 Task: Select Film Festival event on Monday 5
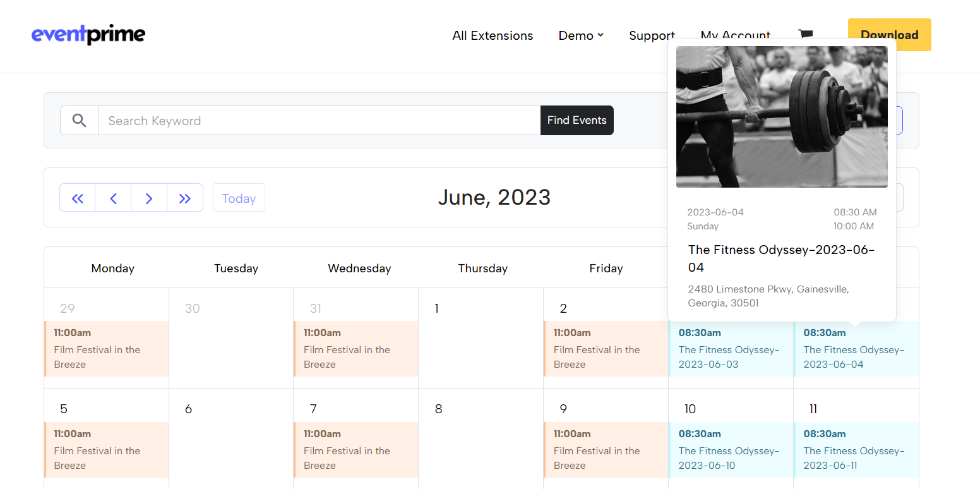[106, 450]
